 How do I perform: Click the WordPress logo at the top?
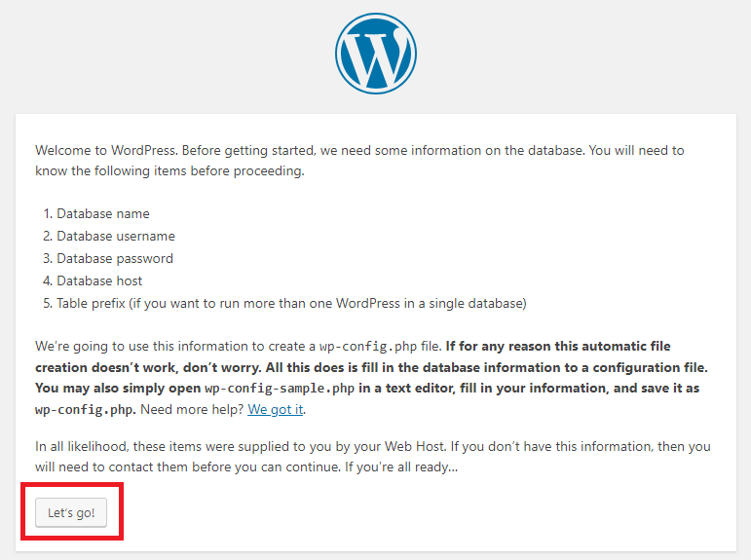coord(376,54)
